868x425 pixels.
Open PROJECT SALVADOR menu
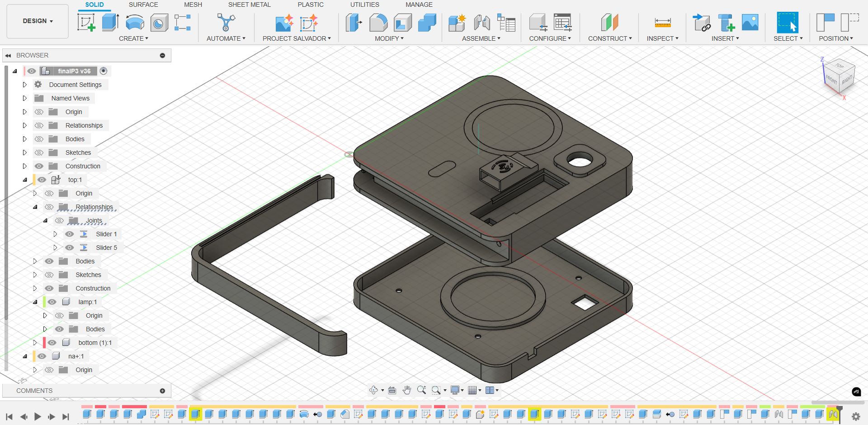[297, 38]
